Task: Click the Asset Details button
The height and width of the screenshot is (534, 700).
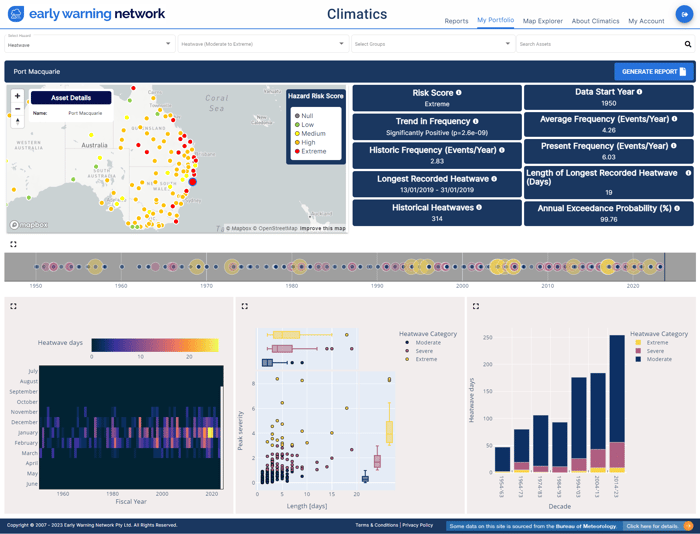Action: (x=71, y=98)
